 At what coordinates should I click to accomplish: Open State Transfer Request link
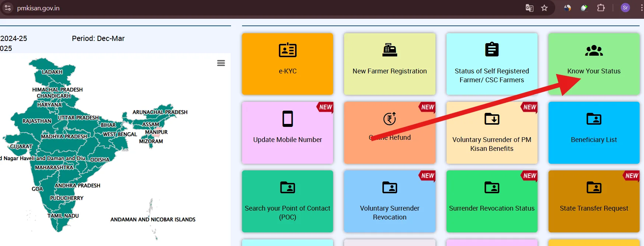point(594,208)
